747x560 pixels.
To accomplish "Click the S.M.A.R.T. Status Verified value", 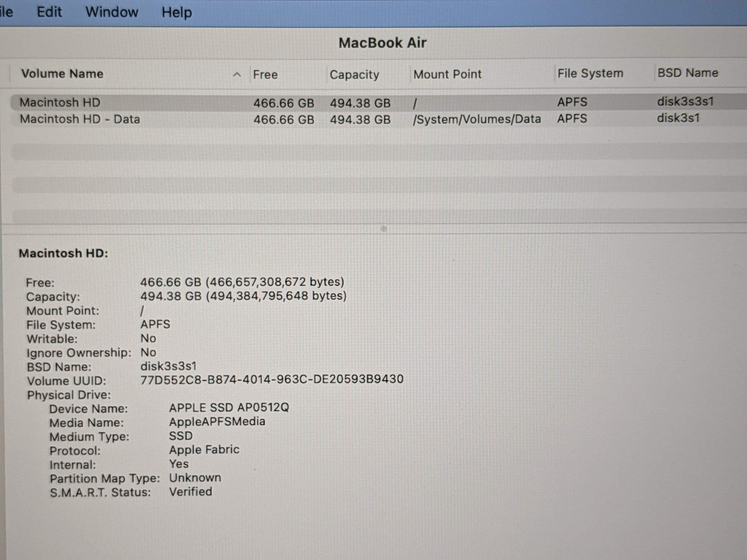I will point(190,492).
